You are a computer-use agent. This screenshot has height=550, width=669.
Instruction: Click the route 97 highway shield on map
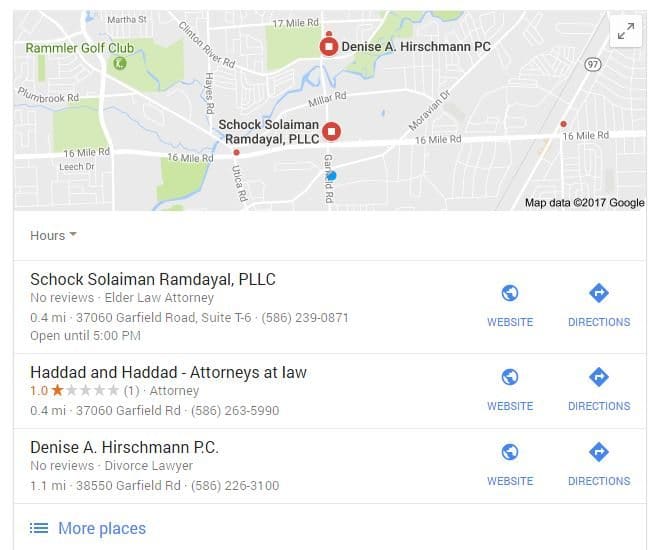point(593,64)
